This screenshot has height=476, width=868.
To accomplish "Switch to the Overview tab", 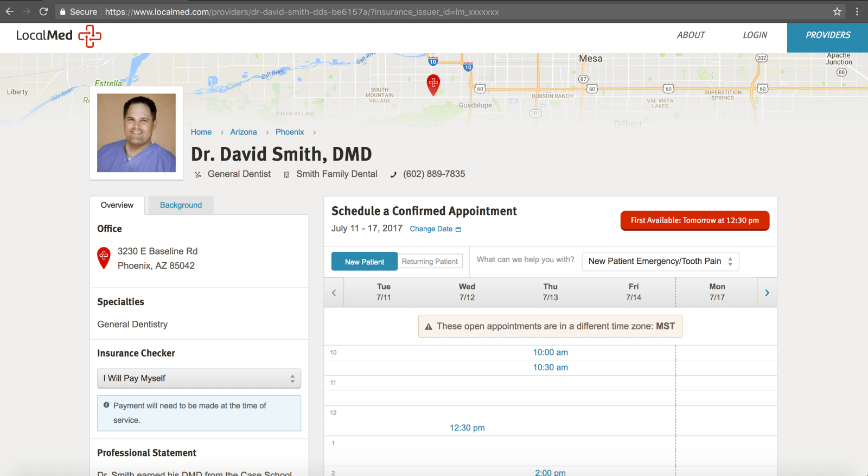I will (x=117, y=205).
